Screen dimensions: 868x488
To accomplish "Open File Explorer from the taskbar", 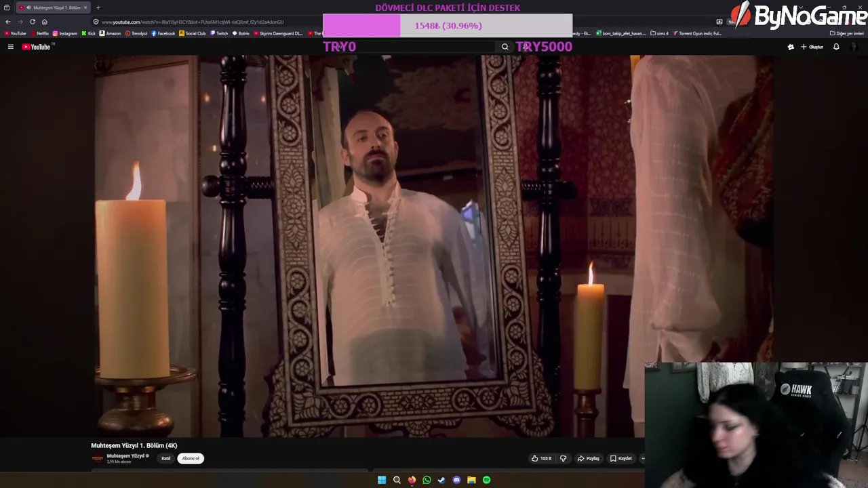I will 471,480.
